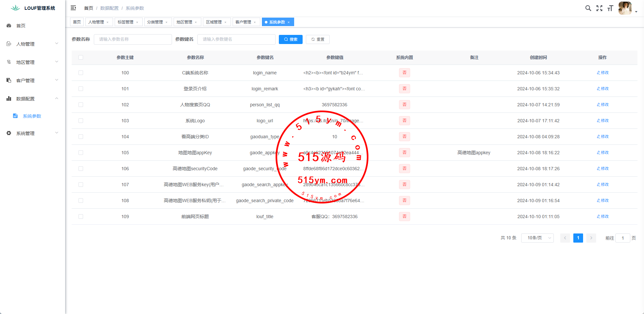This screenshot has width=644, height=314.
Task: Close the 客户管理 tab
Action: (255, 22)
